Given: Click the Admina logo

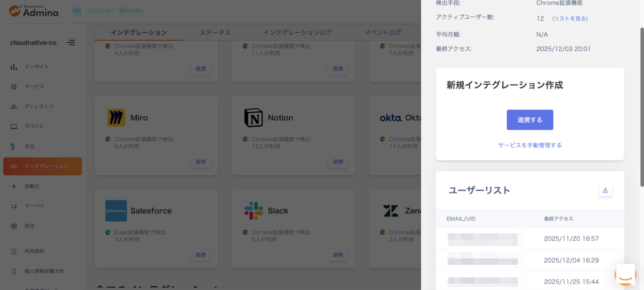Looking at the screenshot, I should 34,11.
